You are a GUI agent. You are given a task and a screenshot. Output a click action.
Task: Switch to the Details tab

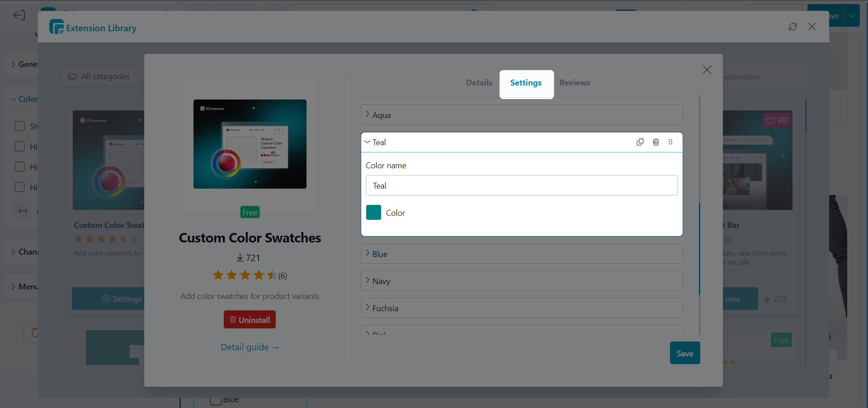pyautogui.click(x=479, y=83)
